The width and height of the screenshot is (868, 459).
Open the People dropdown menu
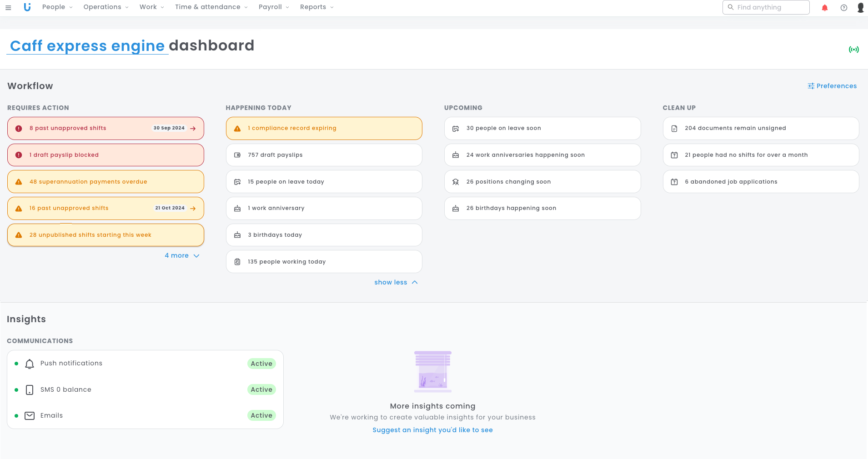(57, 7)
